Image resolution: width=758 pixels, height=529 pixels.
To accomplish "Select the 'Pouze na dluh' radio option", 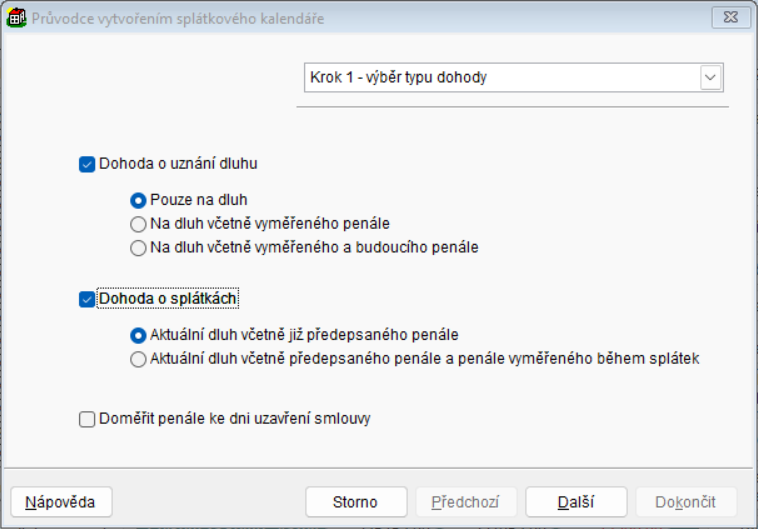I will coord(139,199).
